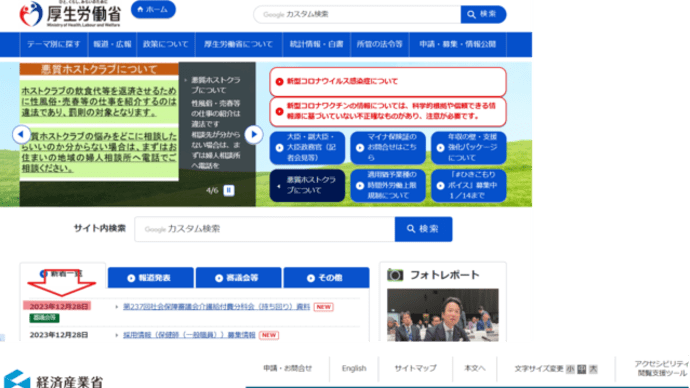Click the 審議会等 green category tag
This screenshot has width=690, height=388.
44,318
